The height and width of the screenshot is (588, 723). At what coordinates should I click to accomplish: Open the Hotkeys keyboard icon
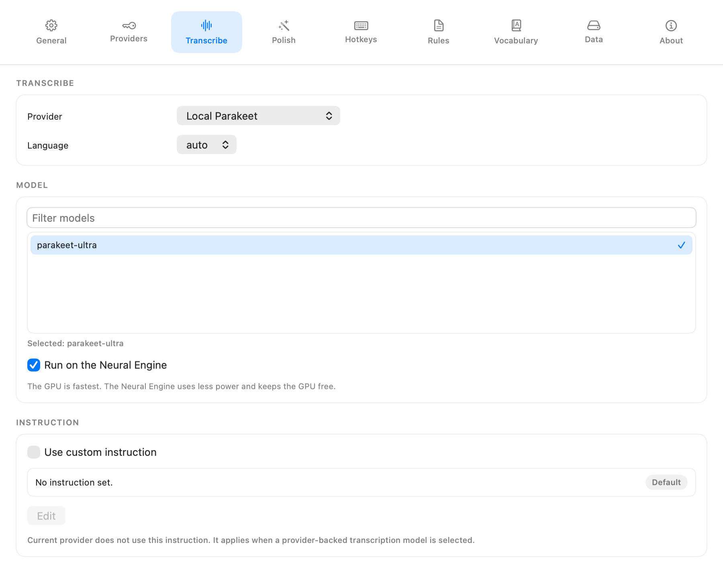click(x=361, y=26)
